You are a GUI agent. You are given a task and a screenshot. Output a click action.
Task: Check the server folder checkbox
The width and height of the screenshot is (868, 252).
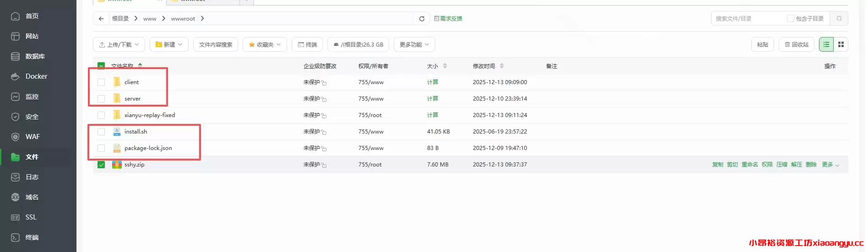coord(101,99)
